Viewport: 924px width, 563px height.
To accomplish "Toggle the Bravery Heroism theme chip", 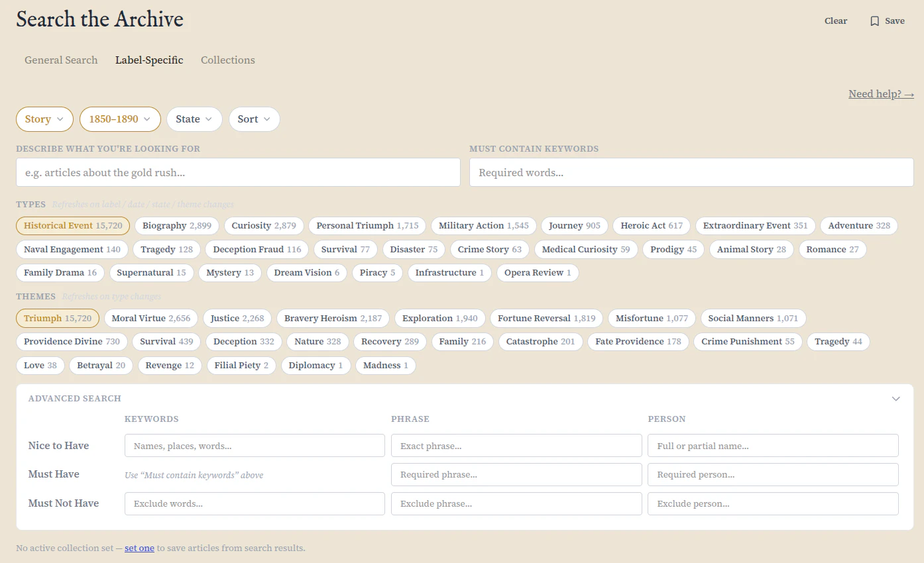I will click(x=333, y=319).
